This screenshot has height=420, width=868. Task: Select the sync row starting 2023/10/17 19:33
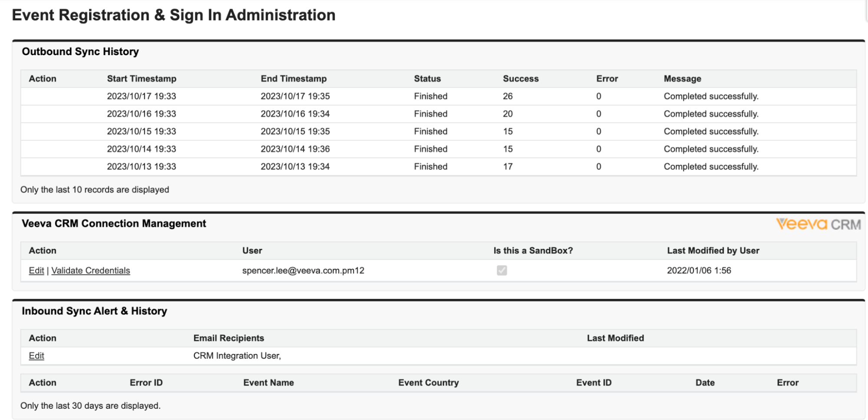[x=142, y=96]
